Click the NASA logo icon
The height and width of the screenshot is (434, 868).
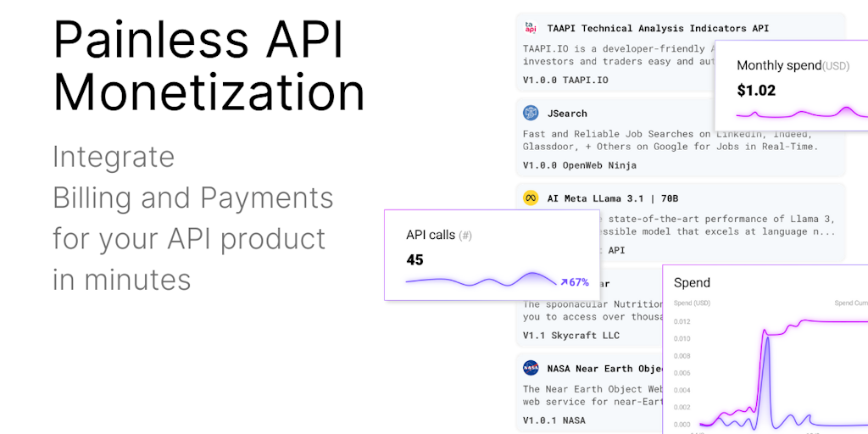point(531,368)
